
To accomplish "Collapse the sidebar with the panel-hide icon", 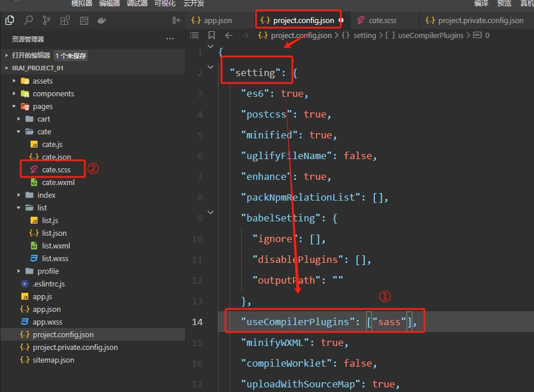I will [x=176, y=21].
